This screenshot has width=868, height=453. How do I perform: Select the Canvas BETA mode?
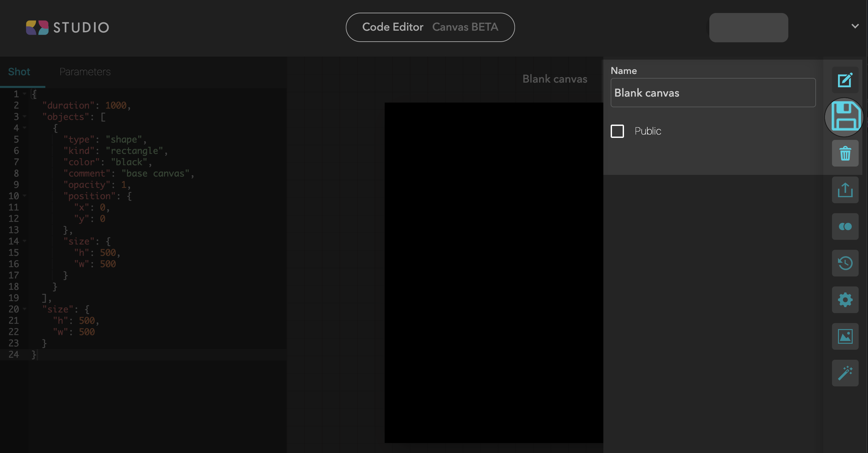[x=465, y=27]
